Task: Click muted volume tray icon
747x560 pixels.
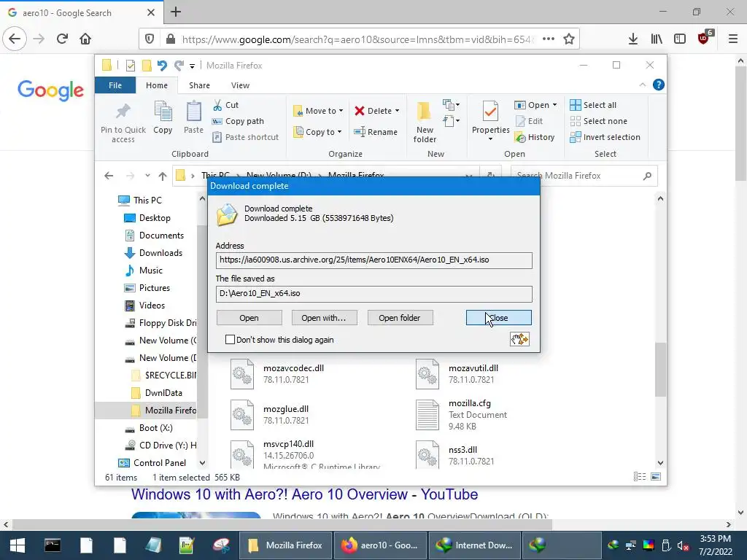Action: [683, 545]
